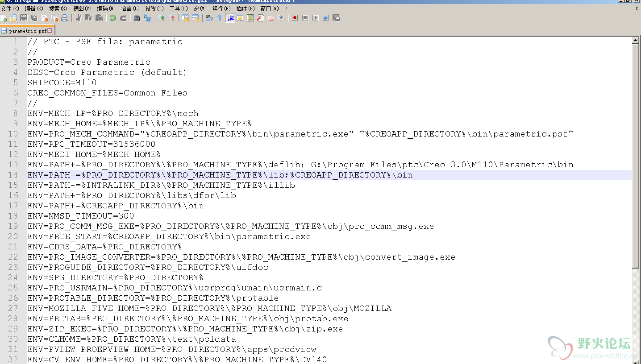The image size is (641, 364).
Task: Show the Document Map panel
Action: point(250,18)
